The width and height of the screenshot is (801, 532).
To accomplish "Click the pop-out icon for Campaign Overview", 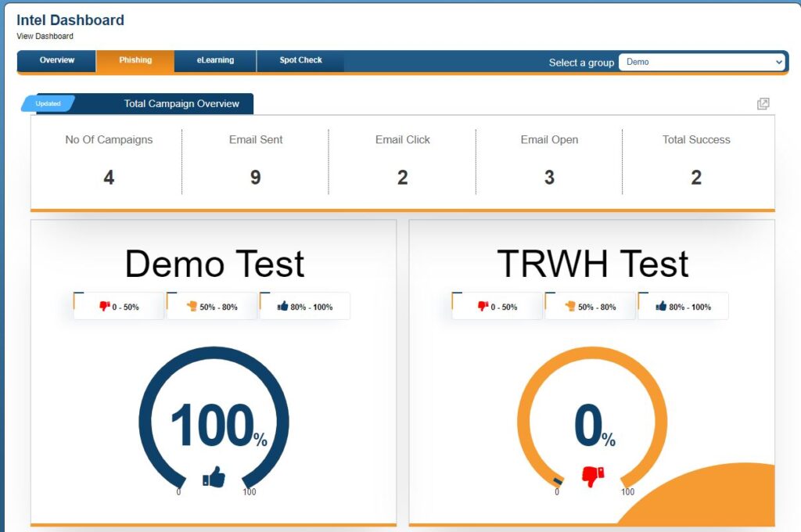I will (763, 104).
